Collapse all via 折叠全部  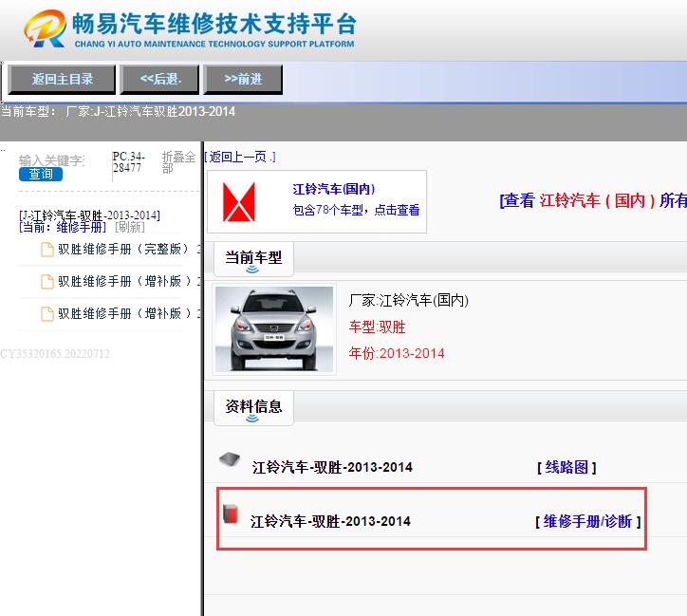point(178,162)
